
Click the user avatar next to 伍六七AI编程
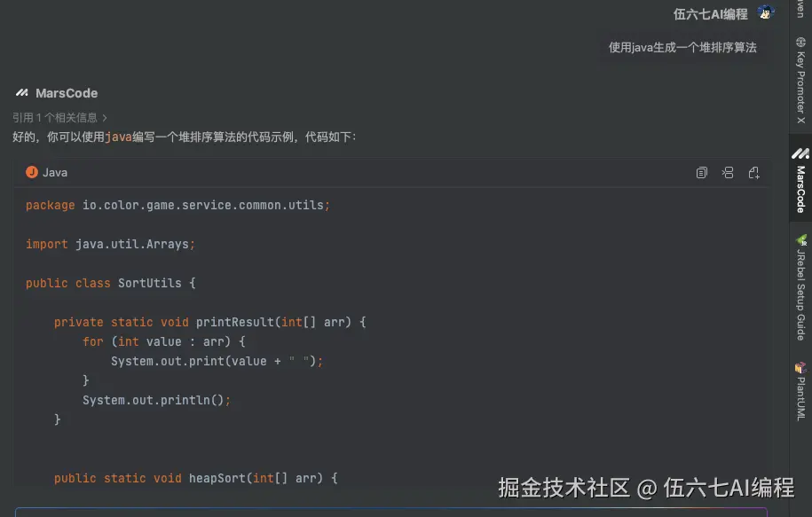click(x=765, y=12)
